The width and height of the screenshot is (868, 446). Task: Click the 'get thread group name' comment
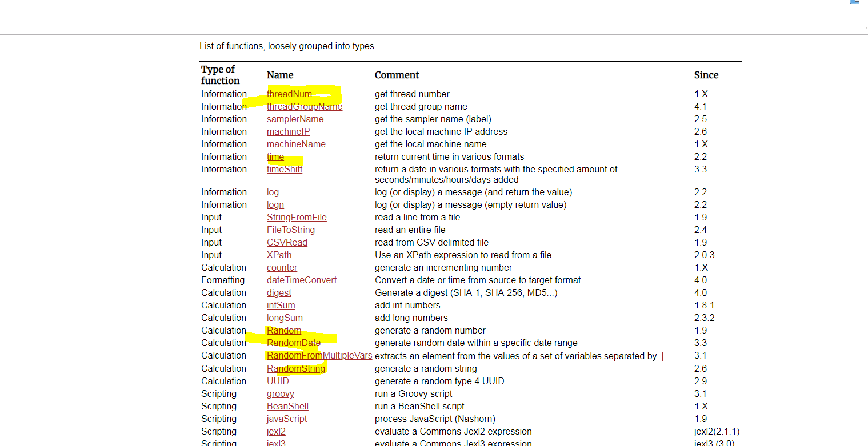421,106
